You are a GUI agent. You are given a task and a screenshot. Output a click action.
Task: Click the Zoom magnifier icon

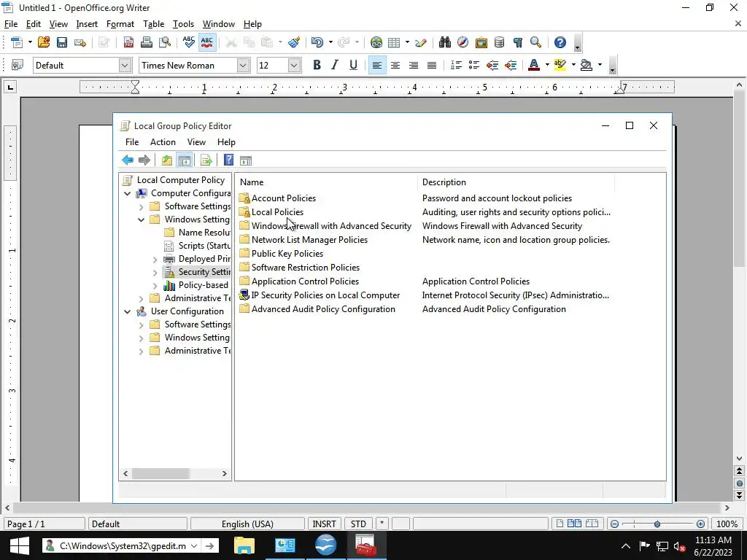coord(535,42)
